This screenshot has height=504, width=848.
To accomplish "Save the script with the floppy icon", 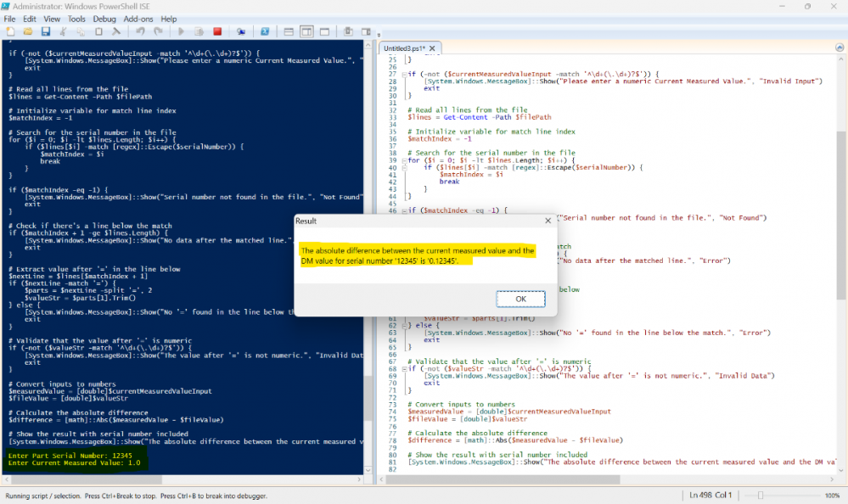I will 44,31.
